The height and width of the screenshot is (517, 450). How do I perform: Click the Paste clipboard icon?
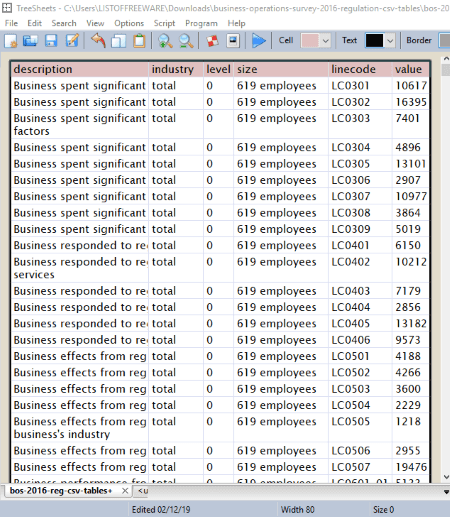coord(139,41)
